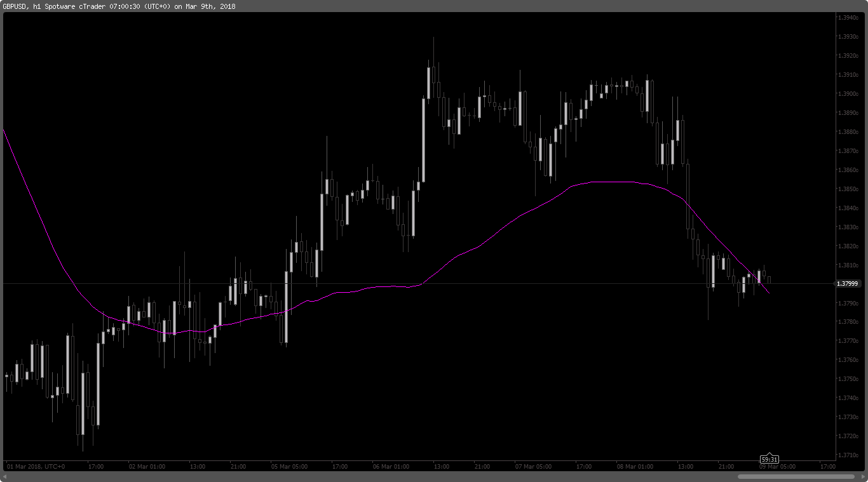Click the 1.3890 price scale value
Viewport: 868px width, 482px height.
point(848,113)
